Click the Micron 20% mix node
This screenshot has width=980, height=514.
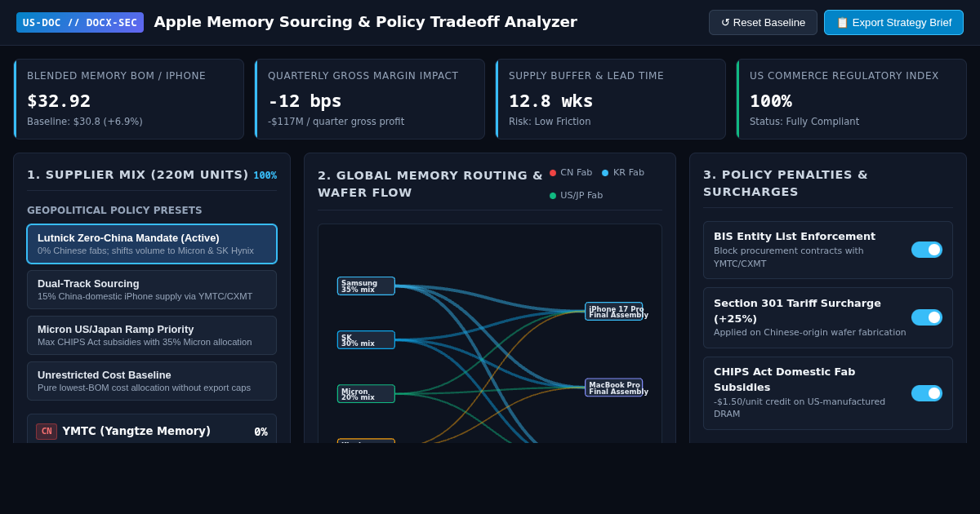pos(366,393)
